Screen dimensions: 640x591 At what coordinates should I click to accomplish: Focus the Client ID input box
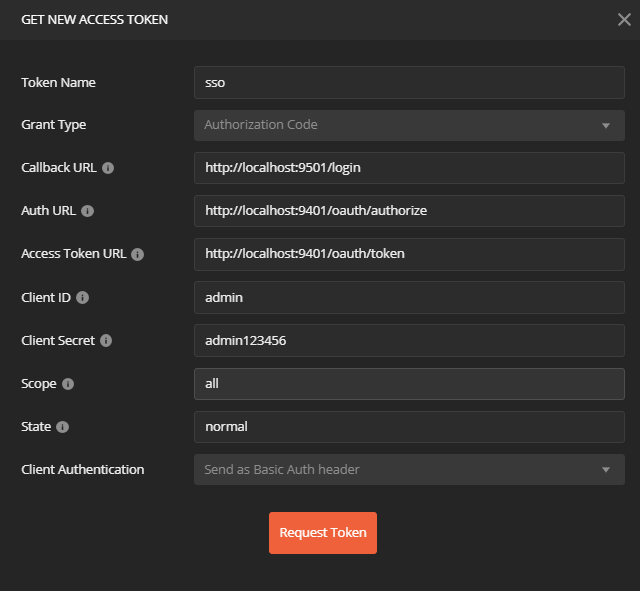click(x=408, y=297)
